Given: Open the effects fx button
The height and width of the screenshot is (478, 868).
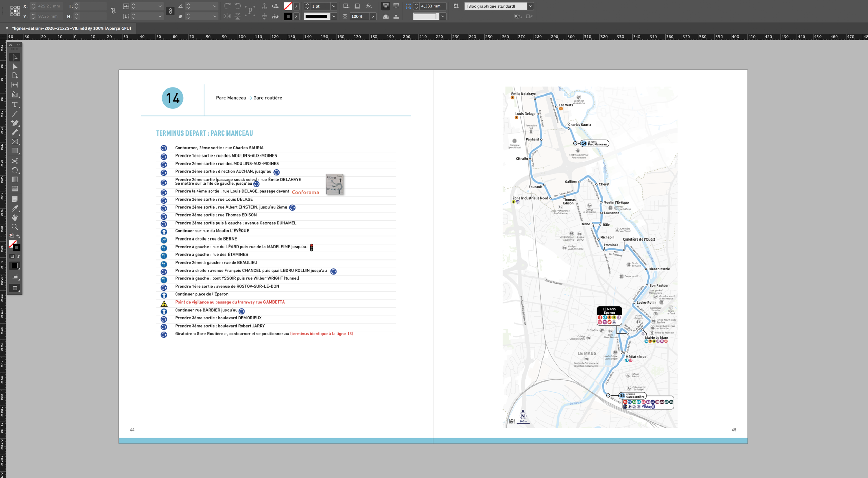Looking at the screenshot, I should point(369,6).
